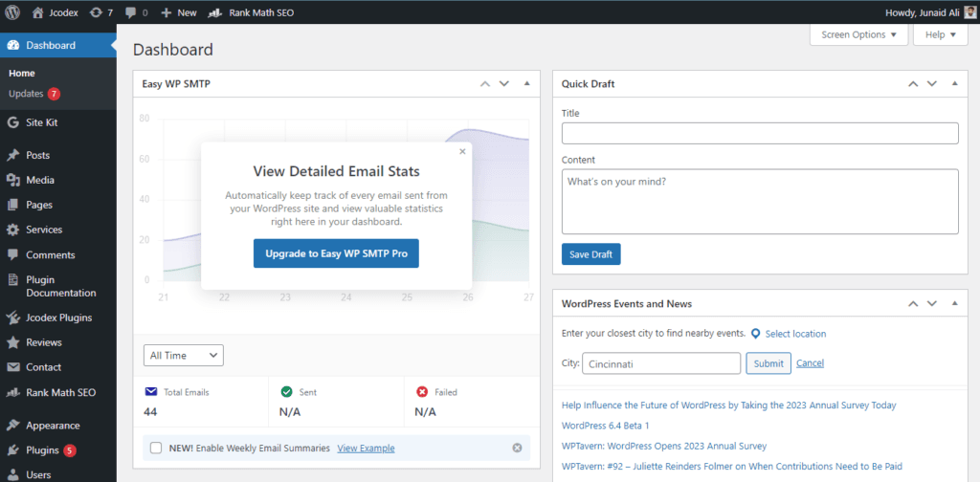Move Easy WP SMTP widget down
Image resolution: width=980 pixels, height=482 pixels.
503,83
